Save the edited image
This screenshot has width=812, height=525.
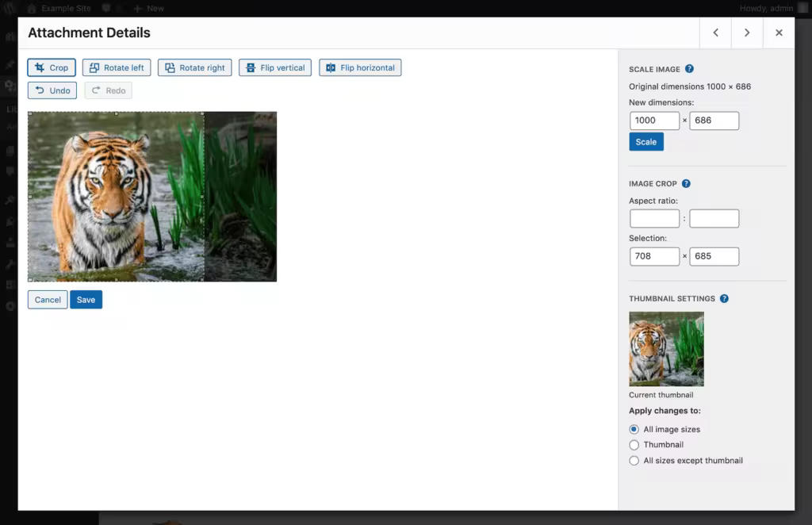(86, 300)
